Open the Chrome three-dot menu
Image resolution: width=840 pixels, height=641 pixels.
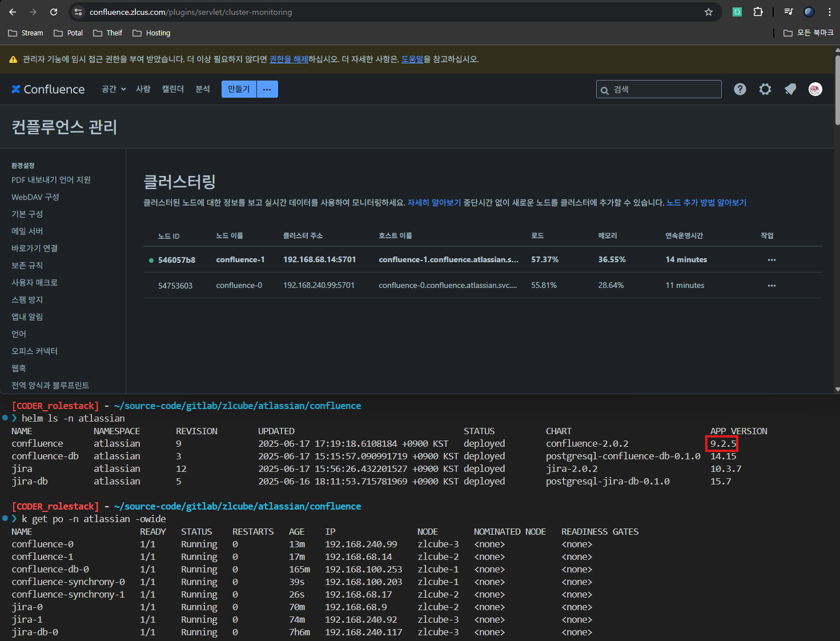[830, 12]
